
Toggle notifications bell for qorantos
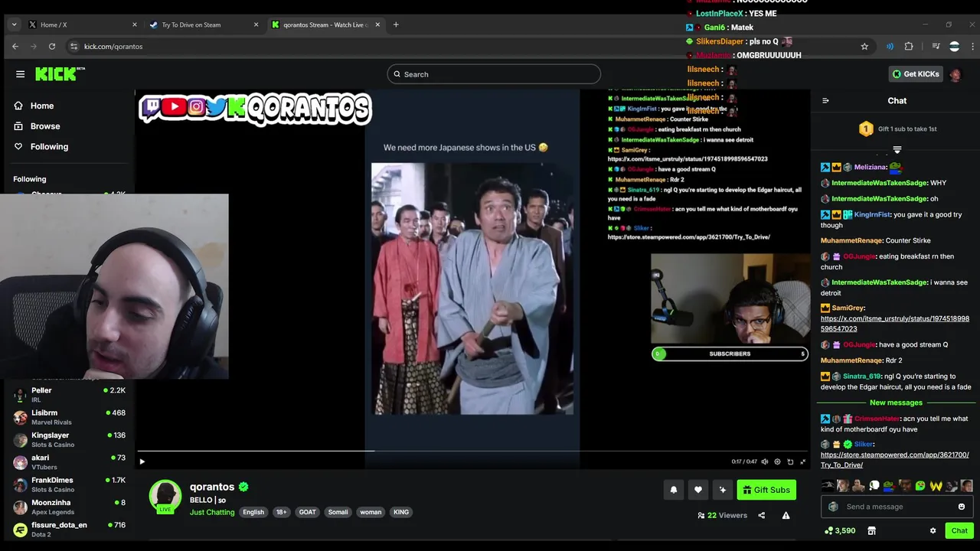pos(674,490)
